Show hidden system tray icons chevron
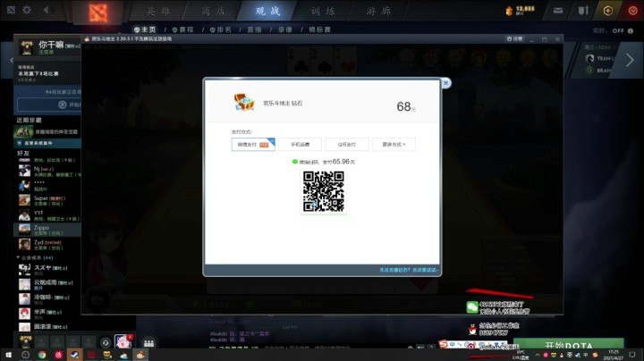Screen dimensions: 644x361 coord(538,355)
